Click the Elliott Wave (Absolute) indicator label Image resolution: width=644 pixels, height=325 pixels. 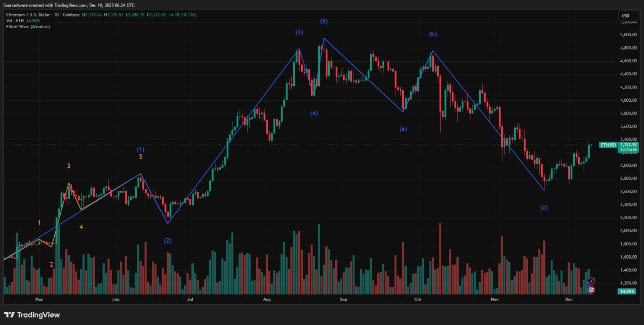(27, 27)
